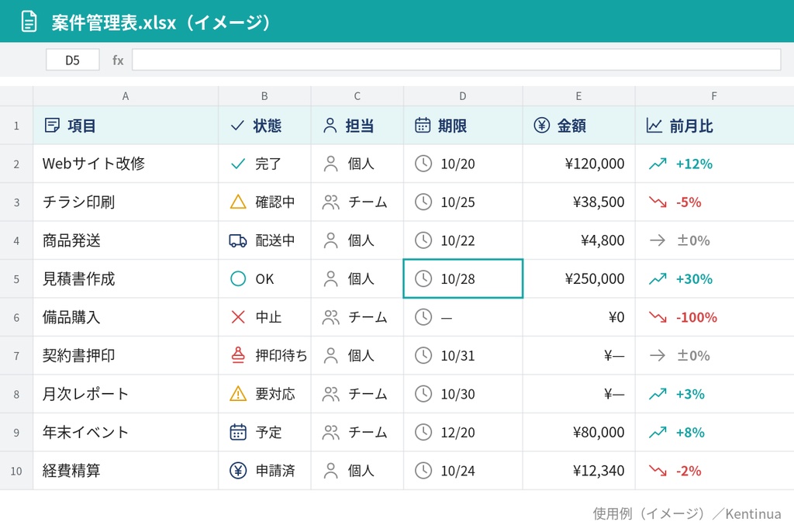Image resolution: width=794 pixels, height=532 pixels.
Task: Click the calendar icon next to 予定
Action: pos(238,432)
